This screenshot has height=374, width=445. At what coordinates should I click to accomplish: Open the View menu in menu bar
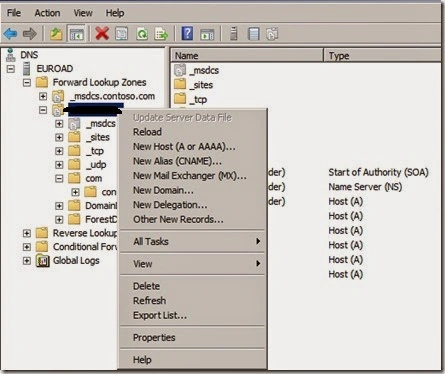click(83, 13)
